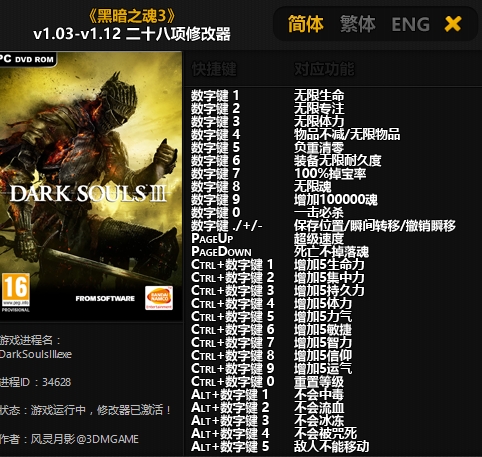Screen dimensions: 482x457
Task: Click the 对应功能 column header
Action: tap(324, 69)
